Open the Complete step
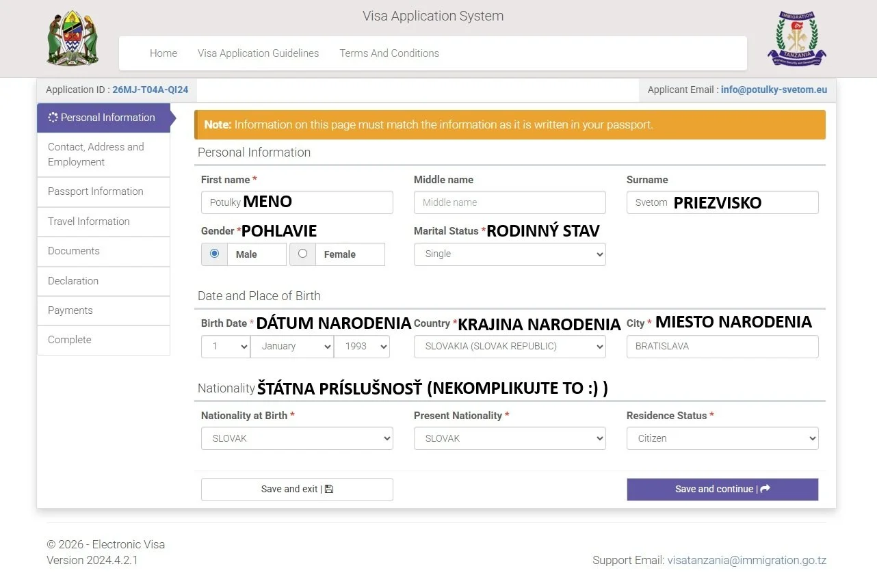The width and height of the screenshot is (877, 588). pyautogui.click(x=103, y=340)
